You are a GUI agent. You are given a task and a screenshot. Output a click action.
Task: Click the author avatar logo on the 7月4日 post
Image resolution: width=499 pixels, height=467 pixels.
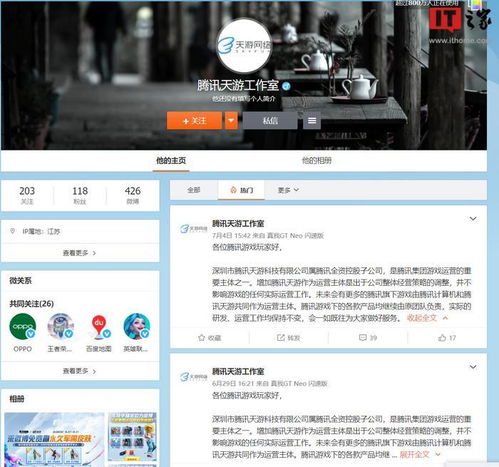click(x=193, y=229)
